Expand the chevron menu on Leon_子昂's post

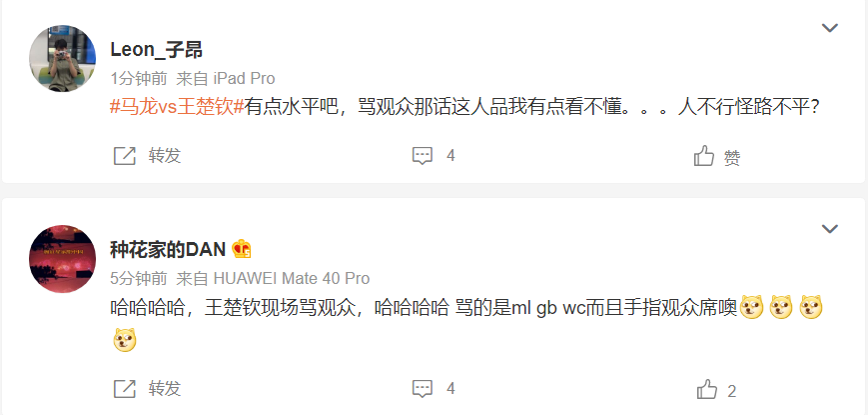click(829, 28)
